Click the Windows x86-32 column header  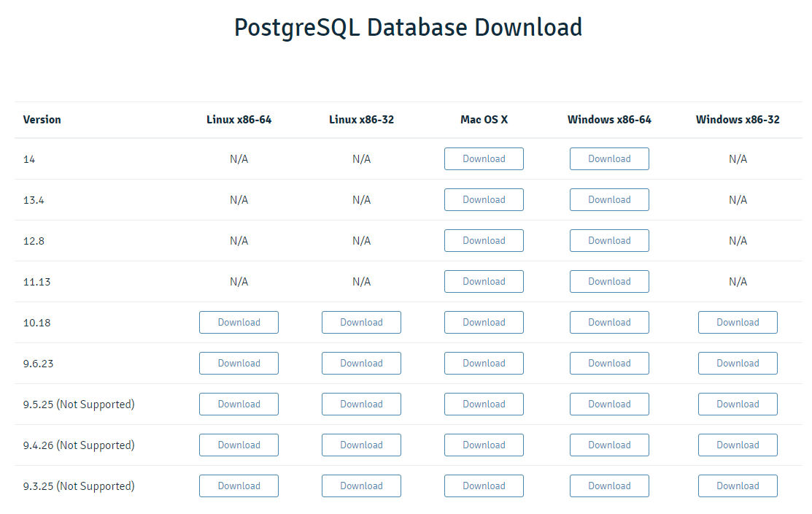[738, 120]
